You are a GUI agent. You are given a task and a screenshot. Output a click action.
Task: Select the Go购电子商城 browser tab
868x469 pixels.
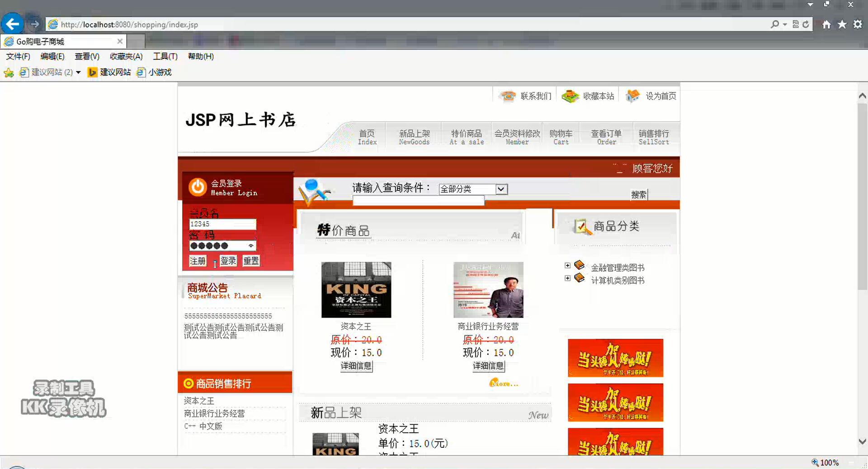[63, 42]
